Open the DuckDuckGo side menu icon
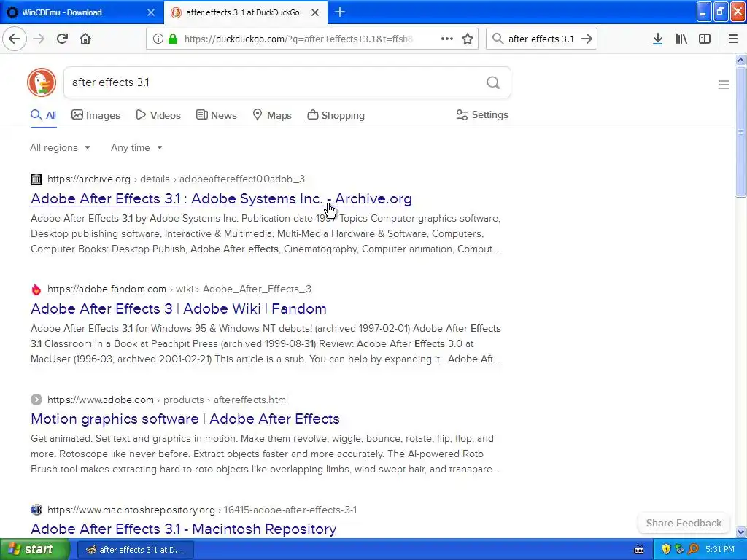The width and height of the screenshot is (747, 560). point(724,85)
